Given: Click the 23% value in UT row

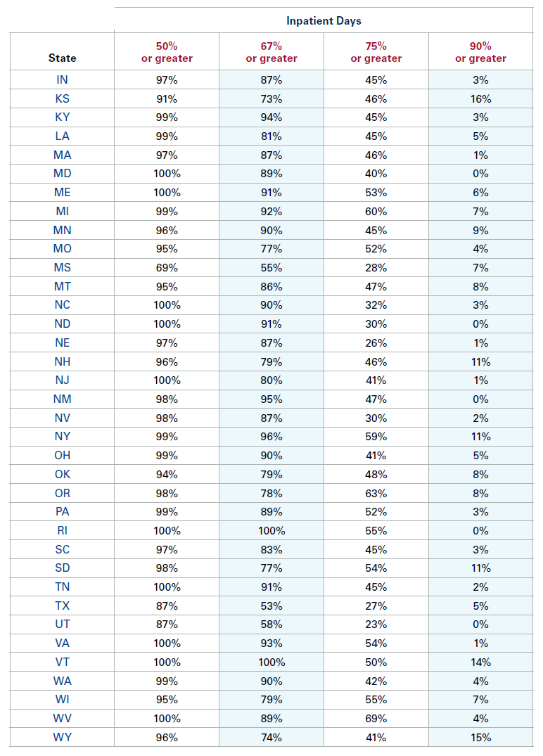Looking at the screenshot, I should tap(376, 624).
